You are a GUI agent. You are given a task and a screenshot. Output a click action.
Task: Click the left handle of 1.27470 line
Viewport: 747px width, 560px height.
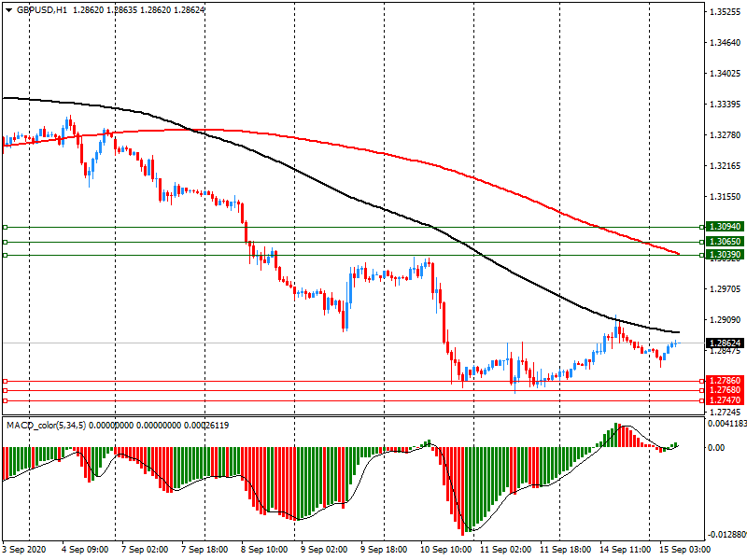(x=6, y=401)
